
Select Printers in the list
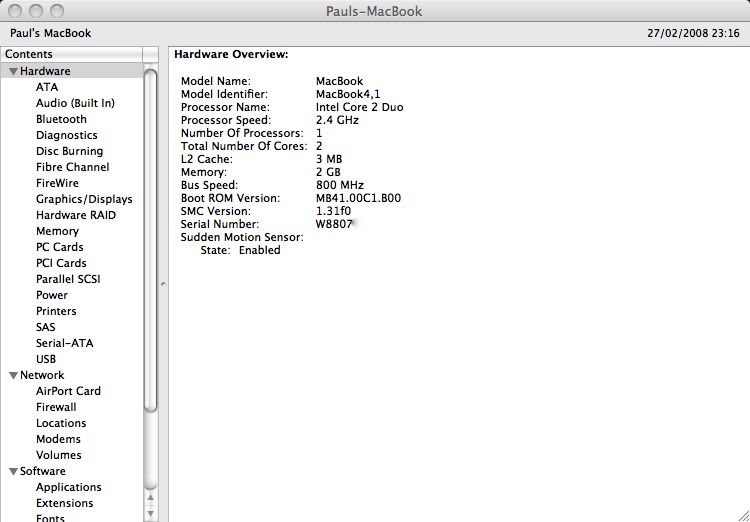point(56,311)
